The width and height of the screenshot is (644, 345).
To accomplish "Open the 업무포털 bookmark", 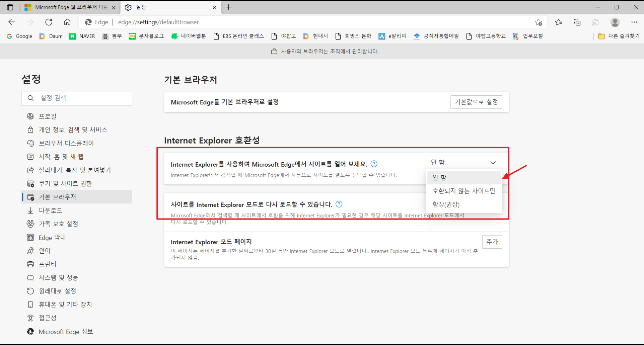I will point(528,36).
